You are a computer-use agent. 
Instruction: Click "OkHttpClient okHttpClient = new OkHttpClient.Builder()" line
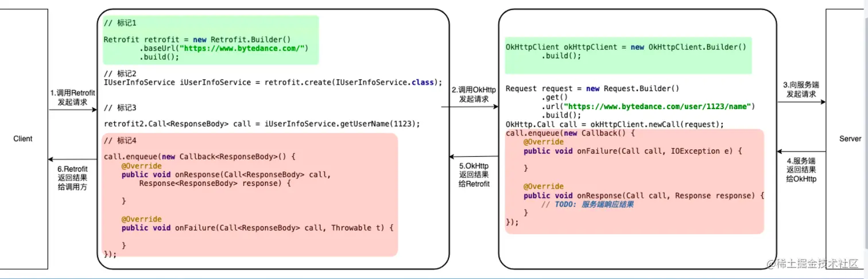(x=626, y=47)
